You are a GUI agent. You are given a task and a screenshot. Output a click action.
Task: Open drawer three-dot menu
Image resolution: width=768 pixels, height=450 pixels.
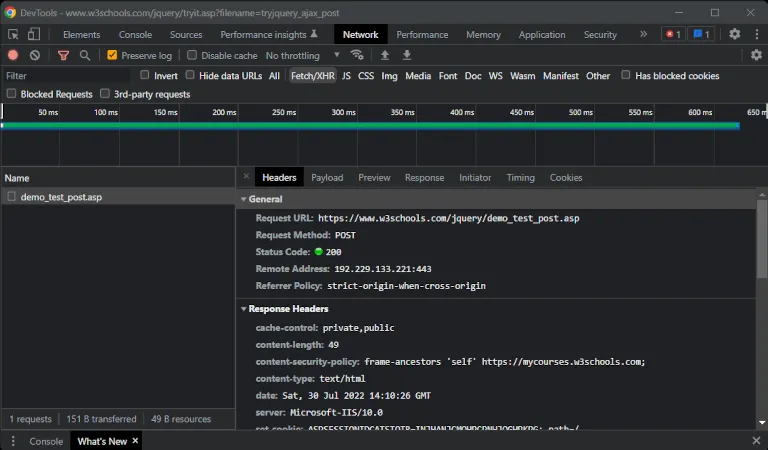coord(13,441)
